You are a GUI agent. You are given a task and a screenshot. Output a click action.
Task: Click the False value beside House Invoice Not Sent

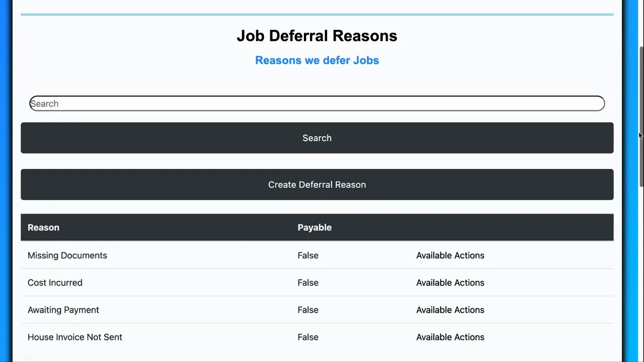308,337
